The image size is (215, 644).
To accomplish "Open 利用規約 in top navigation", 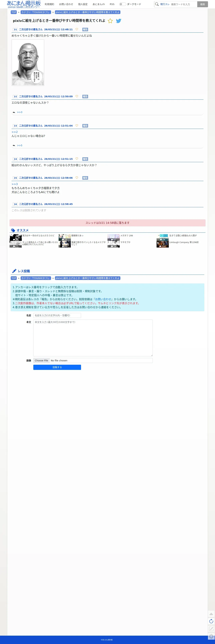I will click(49, 4).
